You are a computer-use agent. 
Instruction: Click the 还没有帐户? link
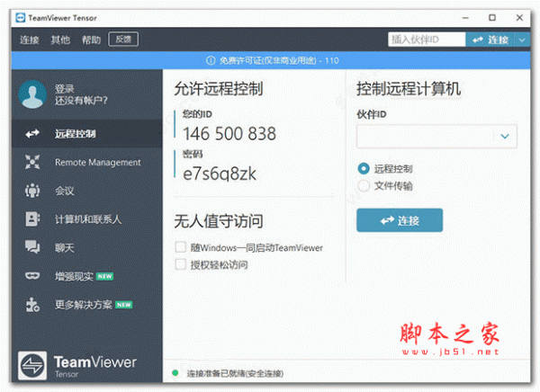pos(81,101)
